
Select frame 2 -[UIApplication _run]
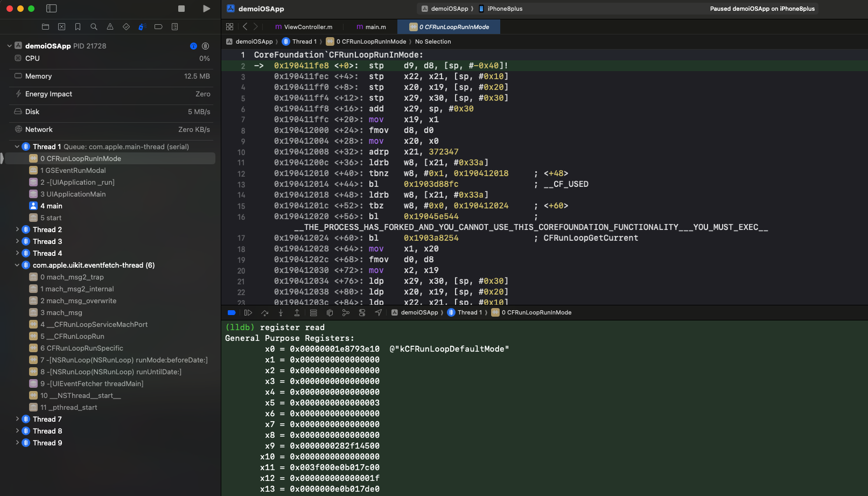(110, 182)
